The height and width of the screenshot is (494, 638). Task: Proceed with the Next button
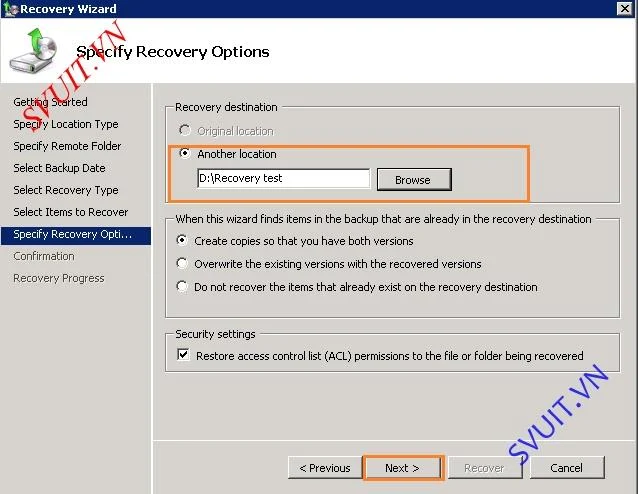tap(402, 468)
